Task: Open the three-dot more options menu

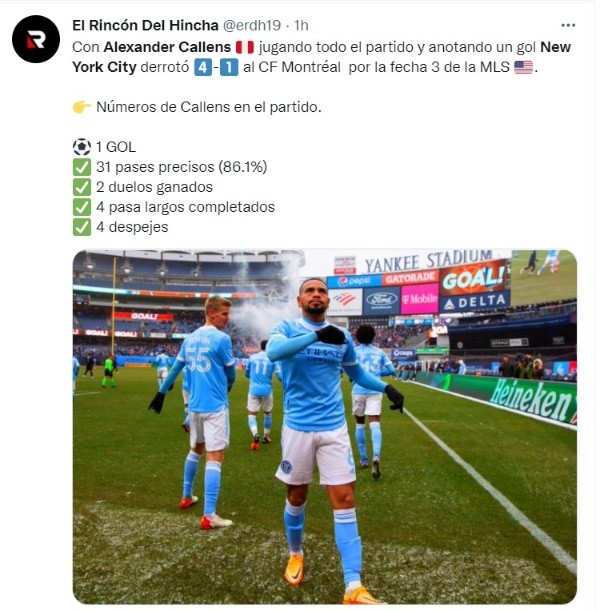Action: click(x=568, y=25)
